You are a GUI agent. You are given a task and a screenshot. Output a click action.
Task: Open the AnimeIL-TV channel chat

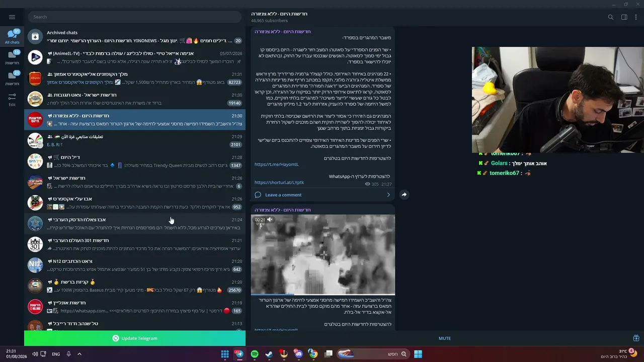tap(135, 57)
